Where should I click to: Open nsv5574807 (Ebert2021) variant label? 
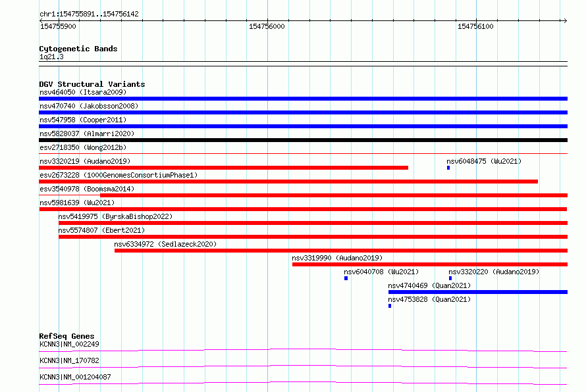[101, 230]
